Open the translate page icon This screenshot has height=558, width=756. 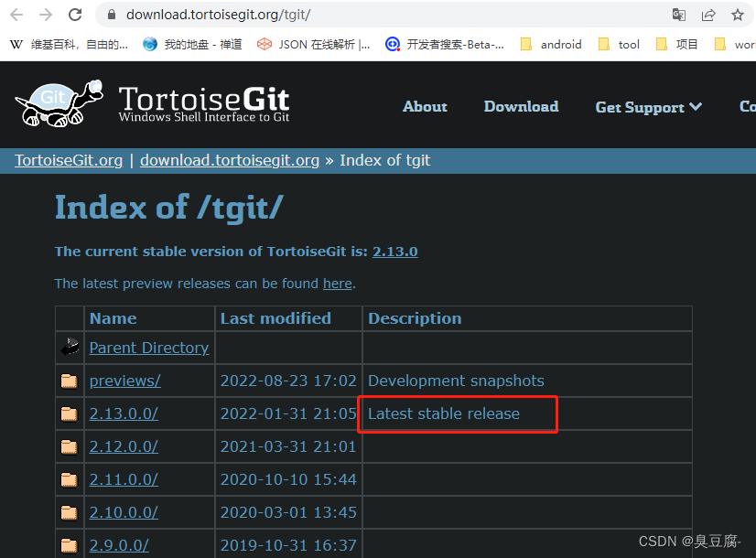point(679,15)
